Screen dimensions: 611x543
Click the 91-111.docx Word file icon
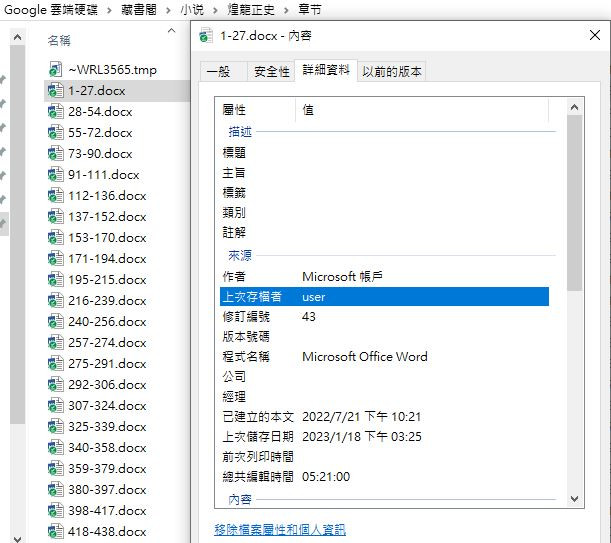tap(56, 175)
